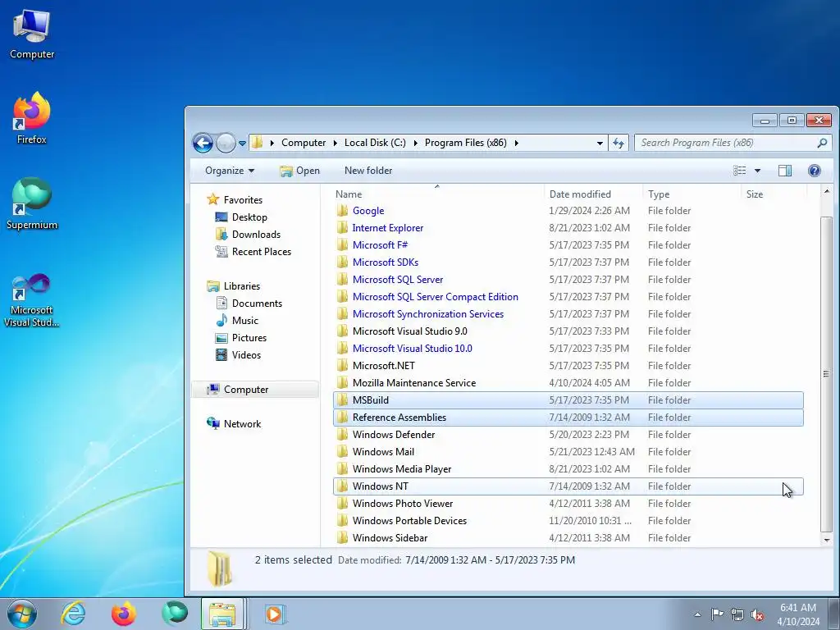840x630 pixels.
Task: Select the Google folder icon
Action: coord(342,211)
